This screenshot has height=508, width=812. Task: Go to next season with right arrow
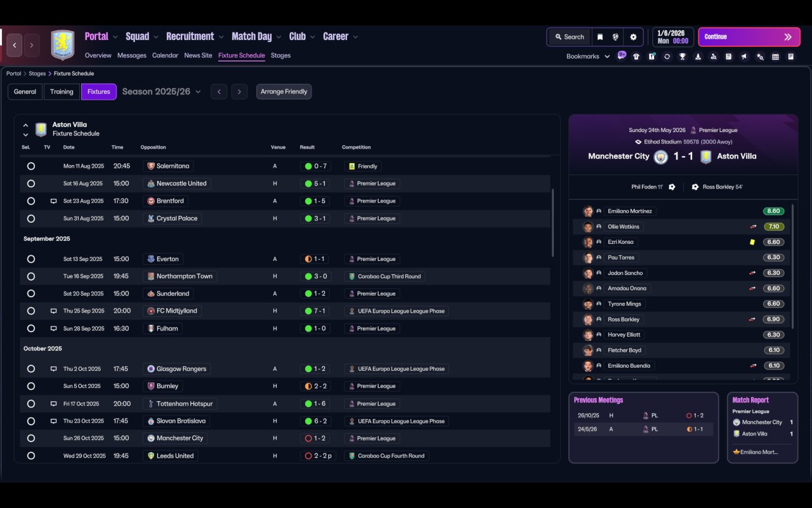[239, 91]
